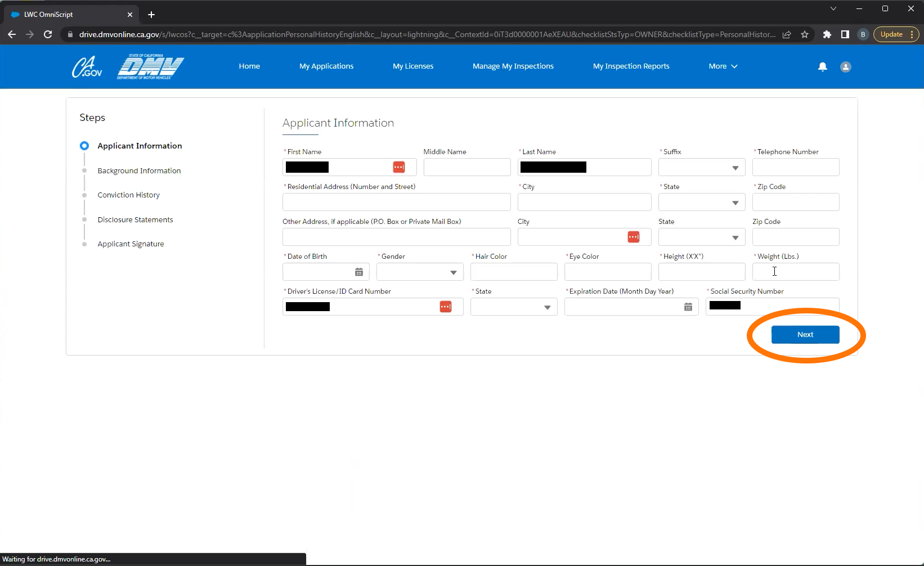Open the Expiration Date calendar picker
Viewport: 924px width, 566px height.
tap(688, 307)
